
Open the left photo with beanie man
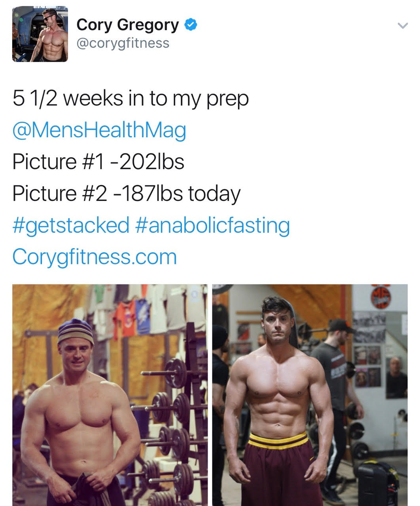110,395
